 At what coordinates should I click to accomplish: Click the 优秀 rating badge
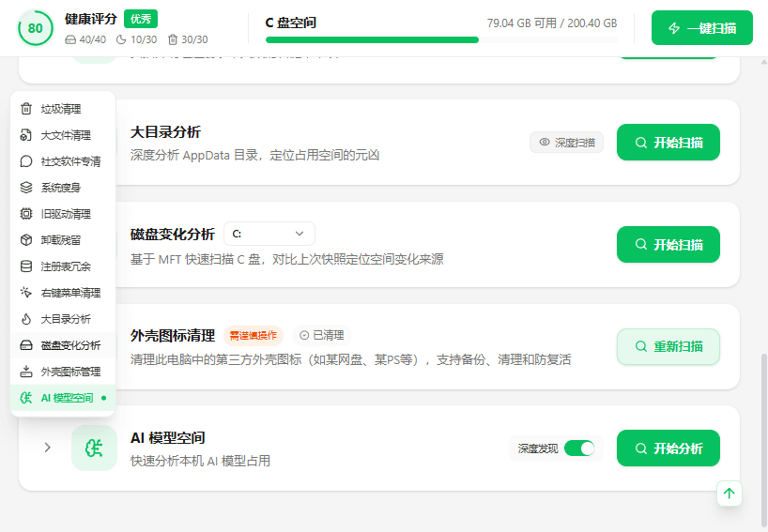pos(141,19)
